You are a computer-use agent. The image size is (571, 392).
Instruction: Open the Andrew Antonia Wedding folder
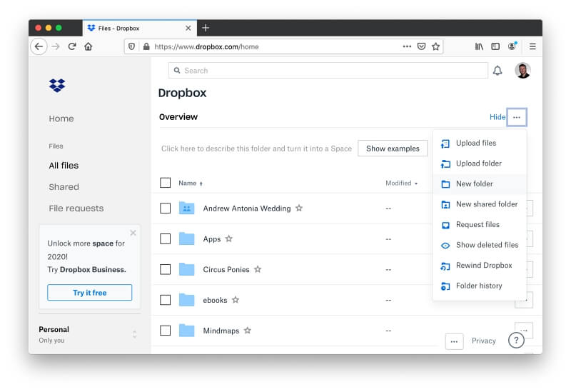tap(247, 208)
